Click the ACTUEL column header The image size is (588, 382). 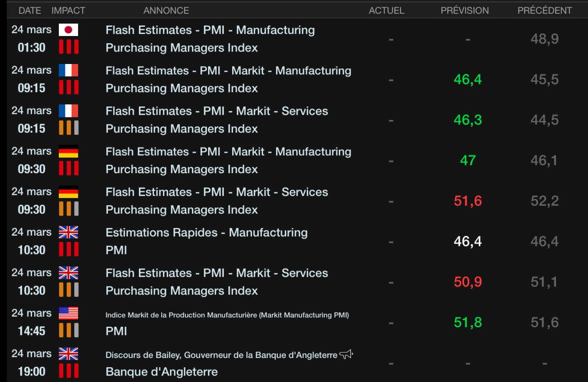coord(387,11)
